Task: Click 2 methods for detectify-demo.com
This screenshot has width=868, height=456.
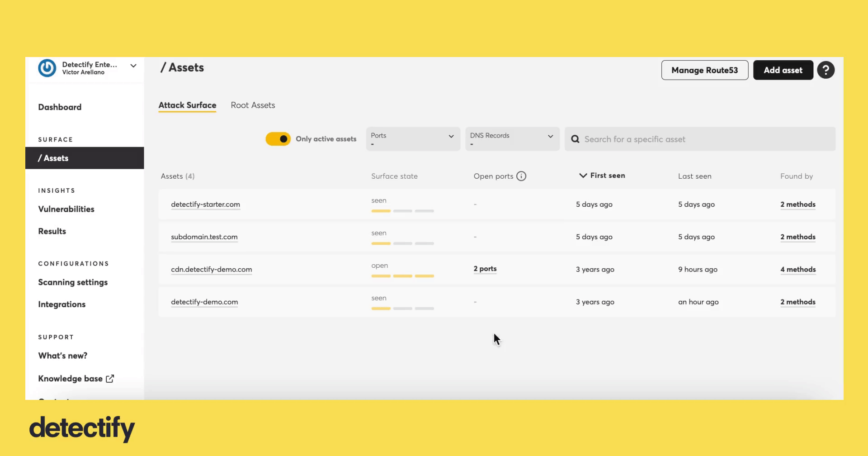Action: (x=798, y=302)
